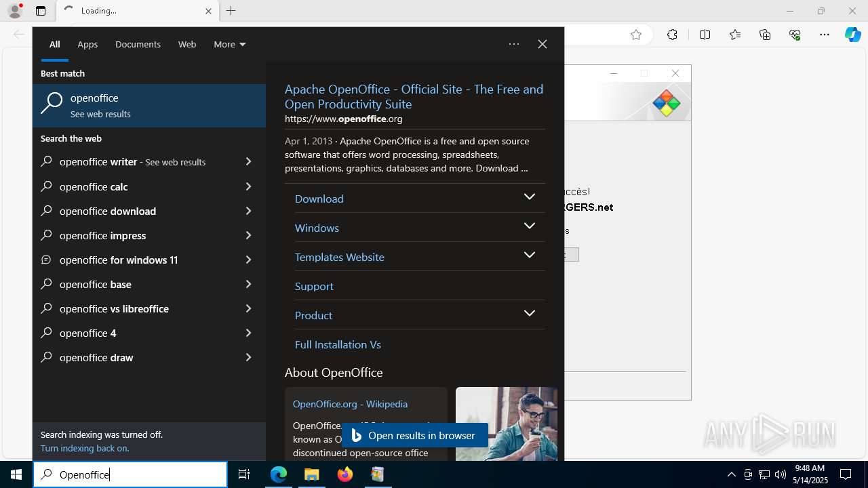868x488 pixels.
Task: Open the volume control in the tray
Action: (x=781, y=474)
